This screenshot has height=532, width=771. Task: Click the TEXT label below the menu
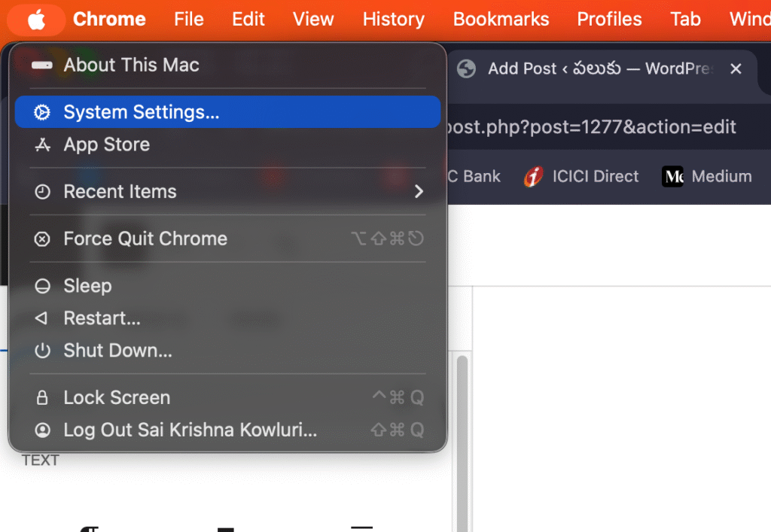(x=41, y=461)
